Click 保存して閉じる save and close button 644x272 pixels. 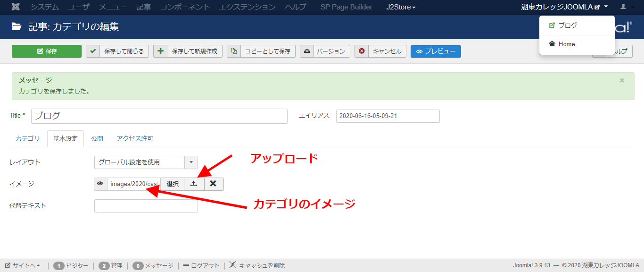(x=117, y=51)
